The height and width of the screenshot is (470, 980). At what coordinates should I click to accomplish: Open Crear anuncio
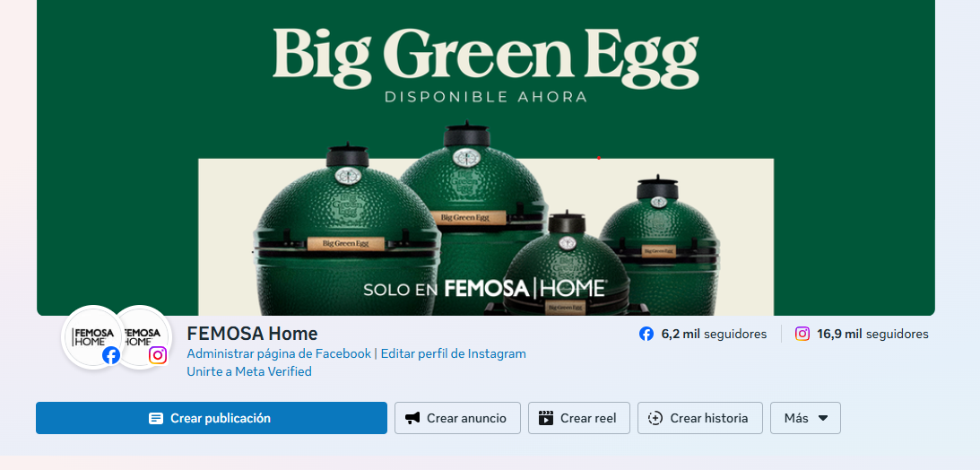point(457,418)
